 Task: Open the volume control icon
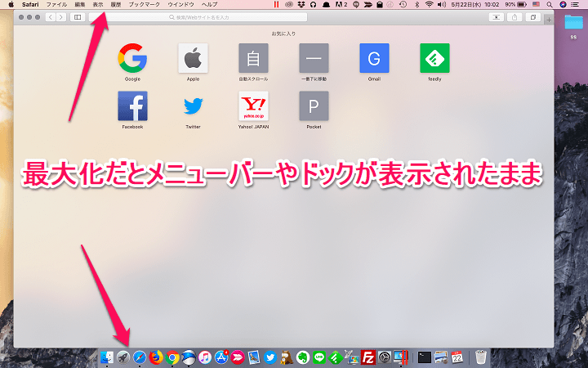442,5
